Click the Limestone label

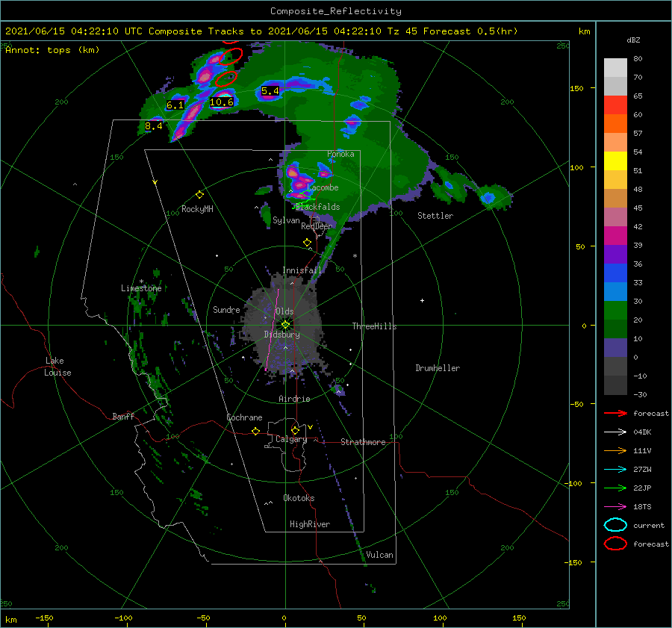[x=141, y=288]
